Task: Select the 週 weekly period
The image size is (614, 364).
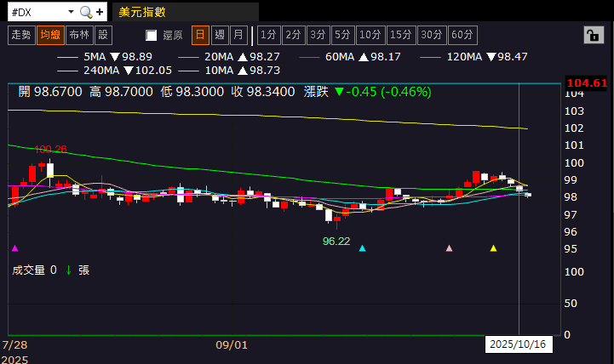Action: coord(220,35)
